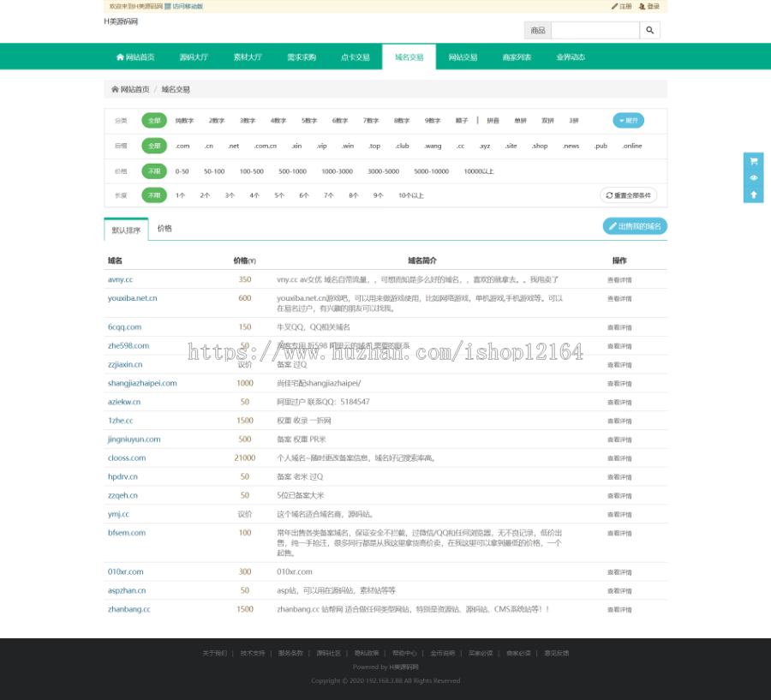Sort listings by 价格 tab
This screenshot has width=771, height=700.
point(164,228)
